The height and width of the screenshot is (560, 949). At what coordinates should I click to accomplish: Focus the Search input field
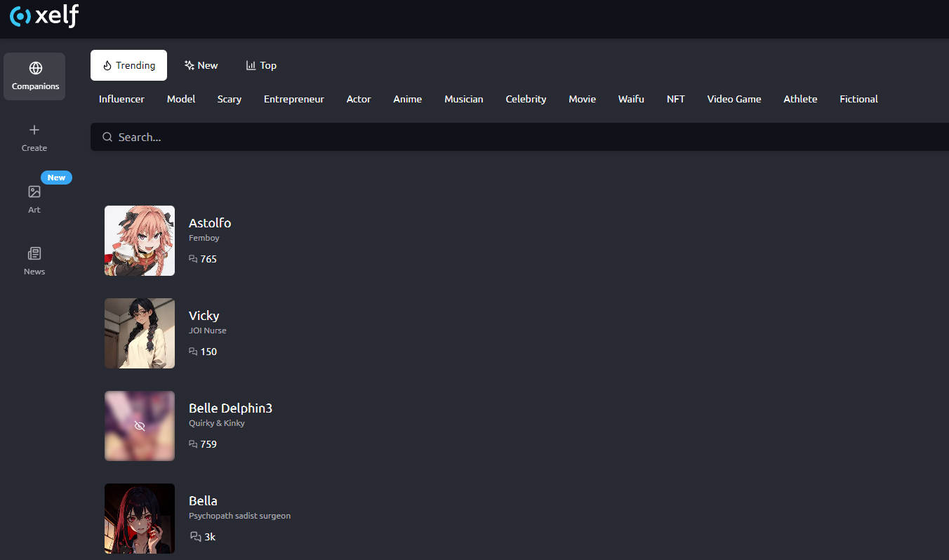point(491,137)
